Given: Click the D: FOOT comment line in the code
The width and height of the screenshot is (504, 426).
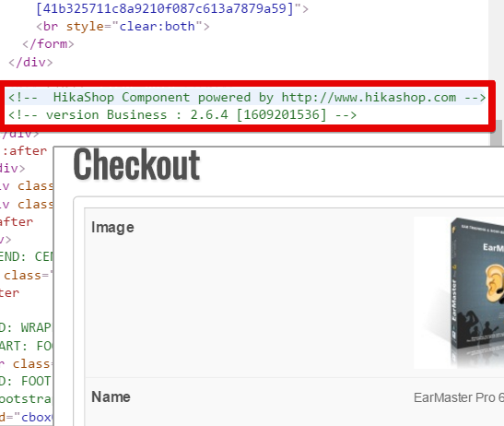Looking at the screenshot, I should [x=26, y=381].
